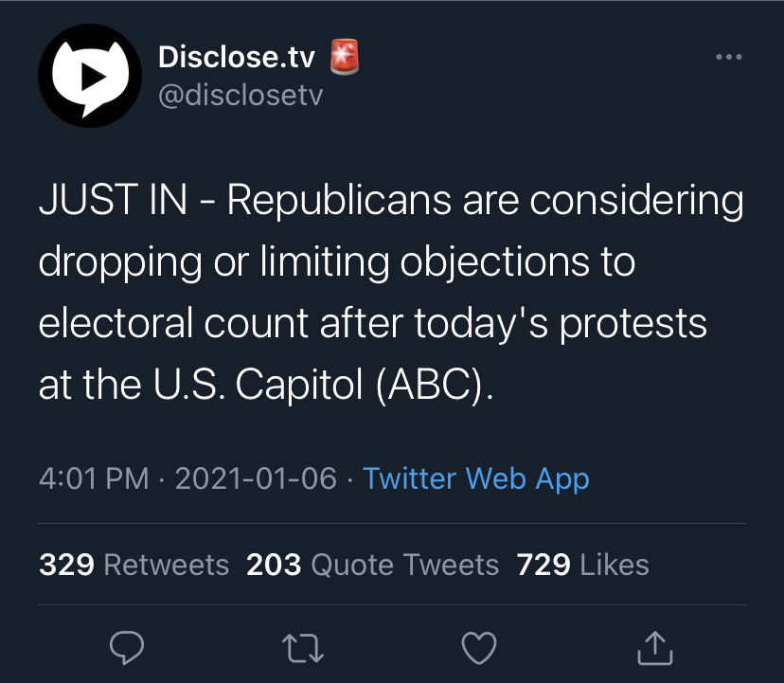Click the red siren emoji badge
Image resolution: width=784 pixels, height=683 pixels.
(x=345, y=58)
